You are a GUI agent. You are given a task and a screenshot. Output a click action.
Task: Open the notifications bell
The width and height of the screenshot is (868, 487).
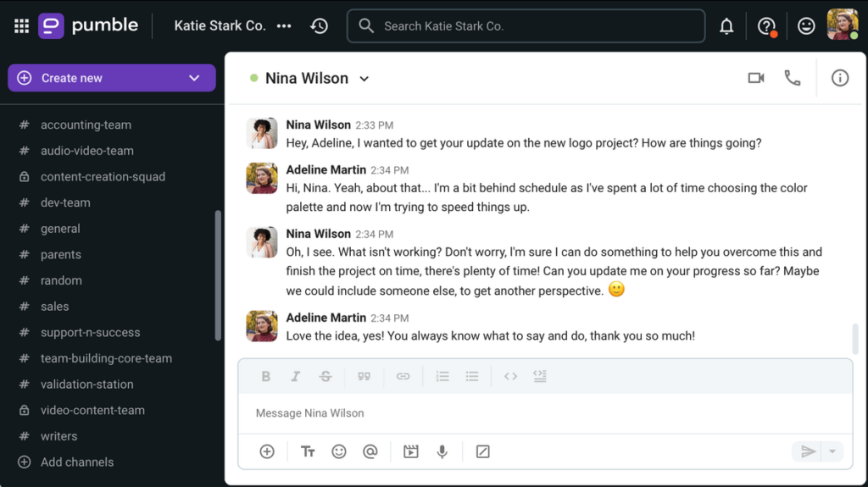[726, 26]
